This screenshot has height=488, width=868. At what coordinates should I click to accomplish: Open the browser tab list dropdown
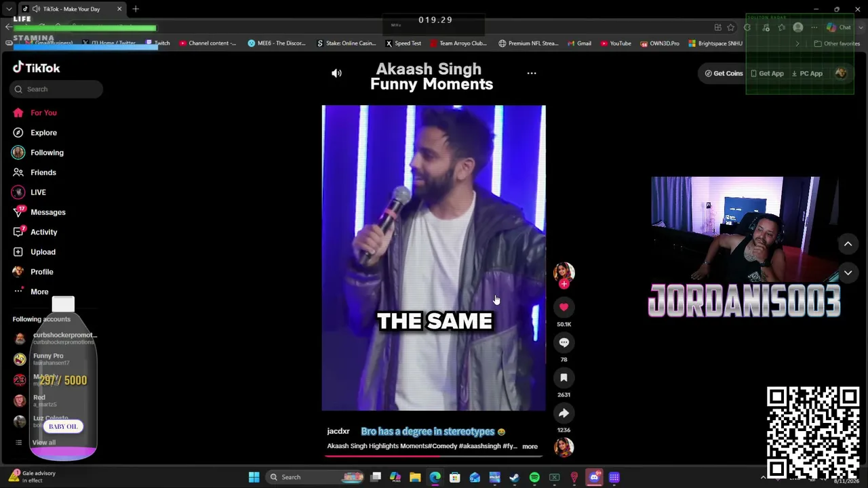[8, 9]
